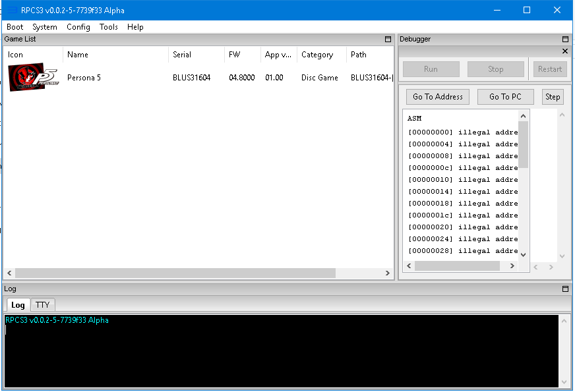The width and height of the screenshot is (575, 392).
Task: Close the RPCS3 window
Action: (557, 11)
